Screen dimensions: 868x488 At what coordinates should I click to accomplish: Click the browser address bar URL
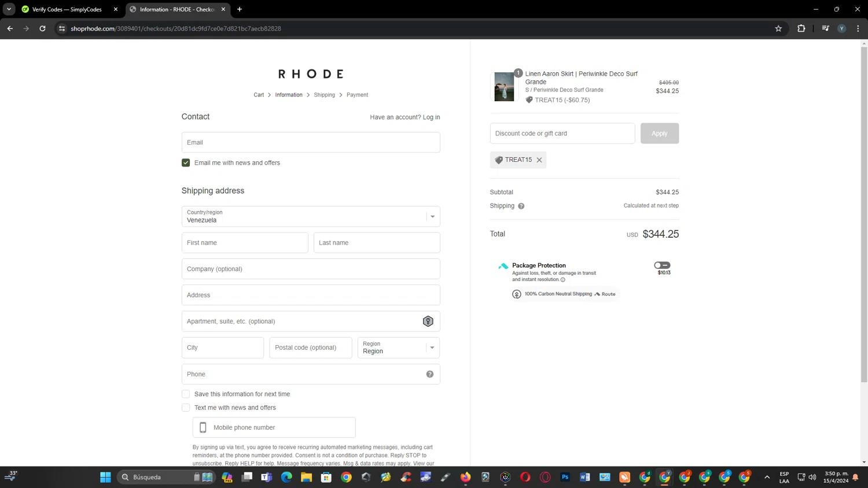[x=176, y=28]
